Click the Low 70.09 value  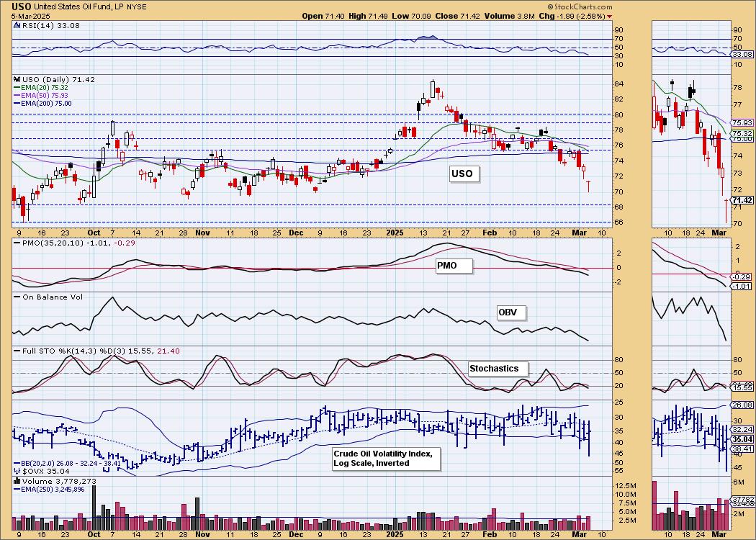tap(410, 16)
